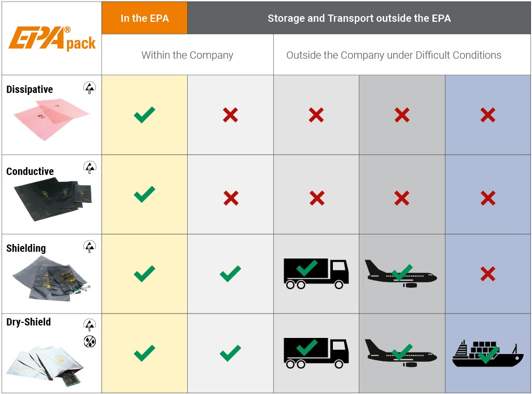Click green checkmark for Dissipative in EPA
This screenshot has height=394, width=532.
coord(145,115)
